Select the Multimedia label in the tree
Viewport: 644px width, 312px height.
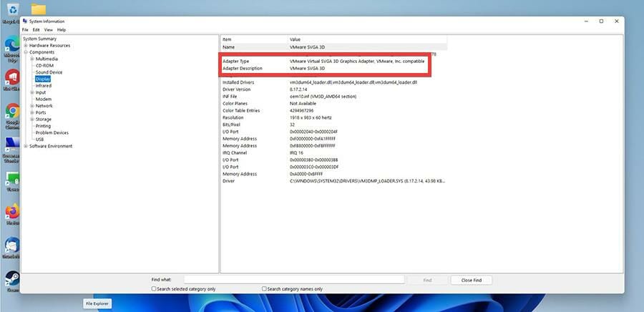click(x=47, y=59)
